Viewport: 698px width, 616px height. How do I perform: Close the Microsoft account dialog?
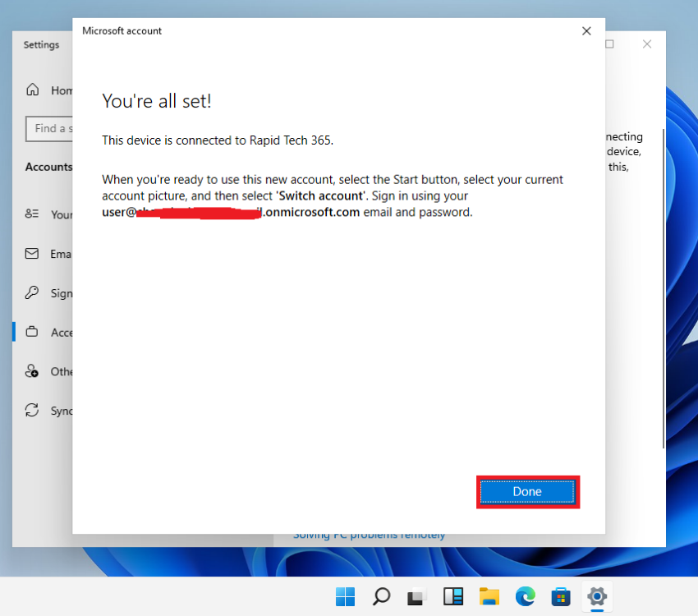click(x=586, y=30)
